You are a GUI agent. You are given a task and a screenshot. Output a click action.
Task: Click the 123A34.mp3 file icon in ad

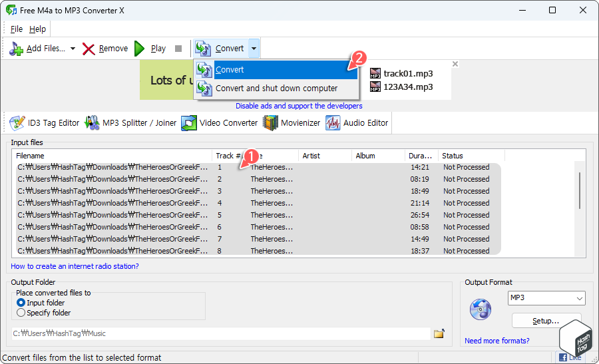pos(375,87)
